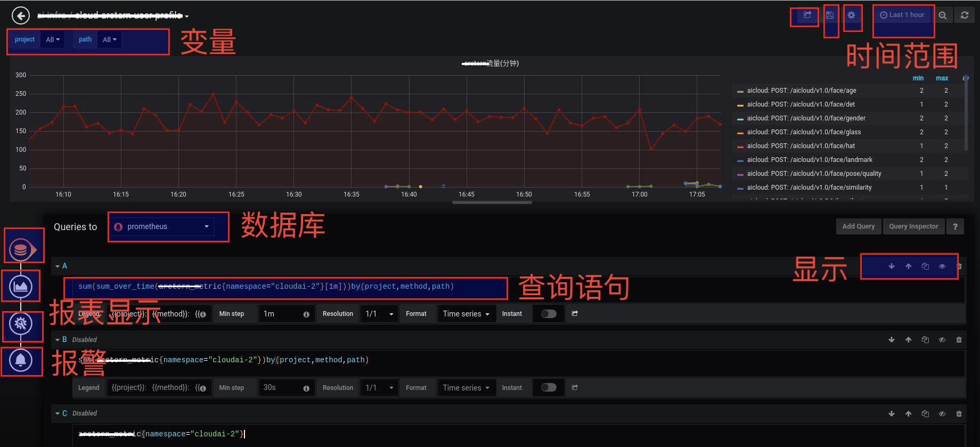Sort legend by min column
The height and width of the screenshot is (447, 980).
(x=918, y=78)
